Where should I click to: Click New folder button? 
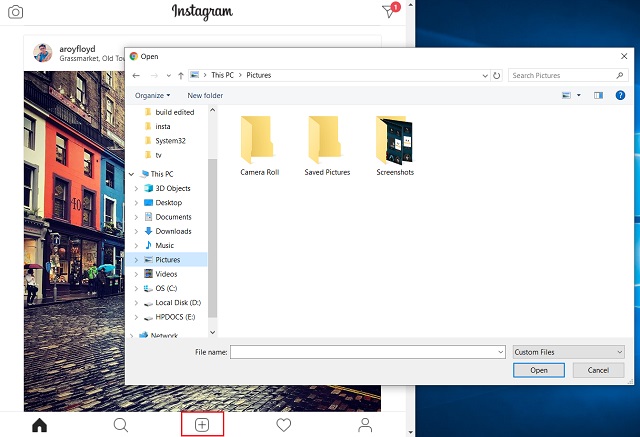click(205, 95)
